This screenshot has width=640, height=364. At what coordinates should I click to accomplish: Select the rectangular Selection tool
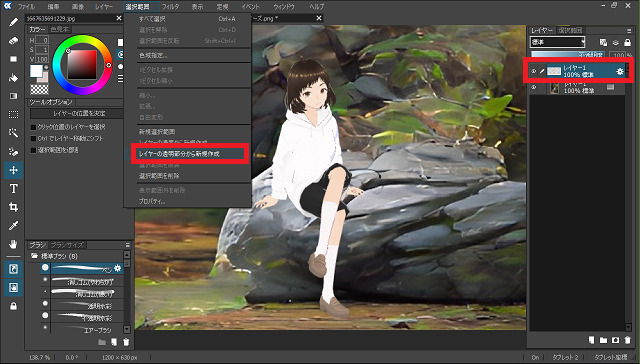click(13, 115)
